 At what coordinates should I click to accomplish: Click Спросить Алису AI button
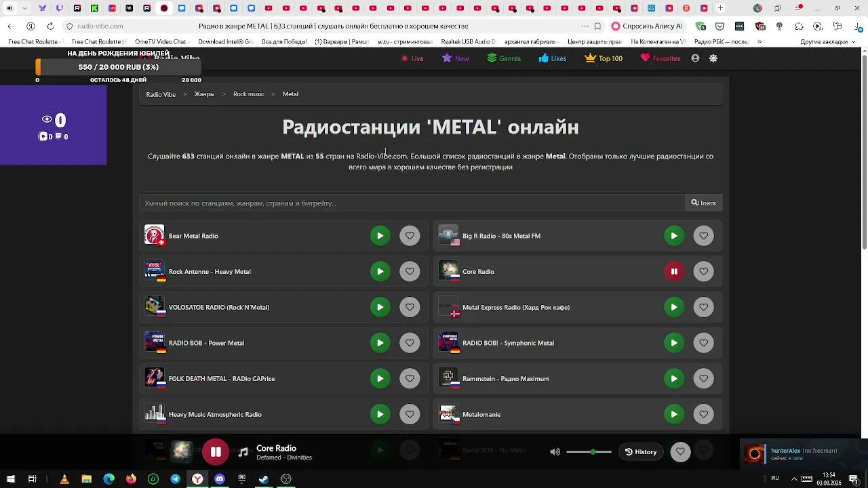(x=647, y=26)
